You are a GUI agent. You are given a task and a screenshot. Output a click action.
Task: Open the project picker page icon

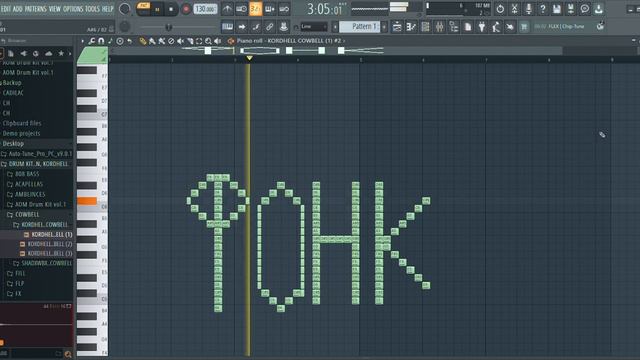(x=468, y=27)
